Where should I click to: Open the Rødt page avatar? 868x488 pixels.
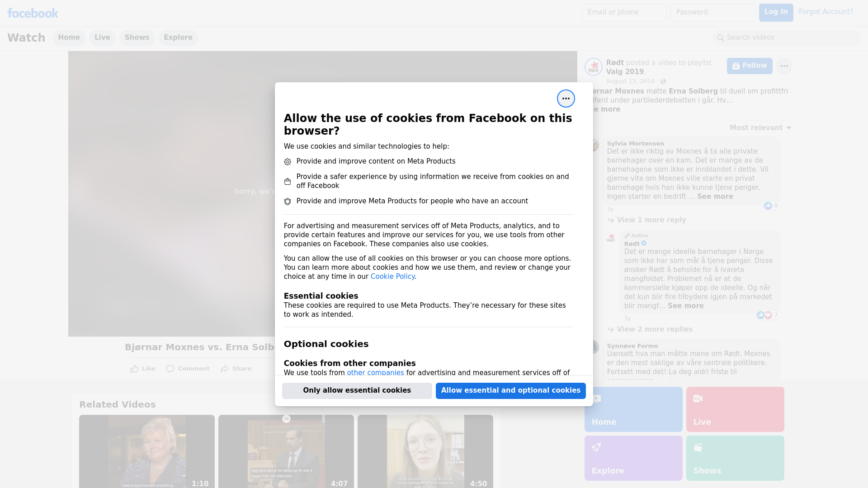(x=593, y=67)
